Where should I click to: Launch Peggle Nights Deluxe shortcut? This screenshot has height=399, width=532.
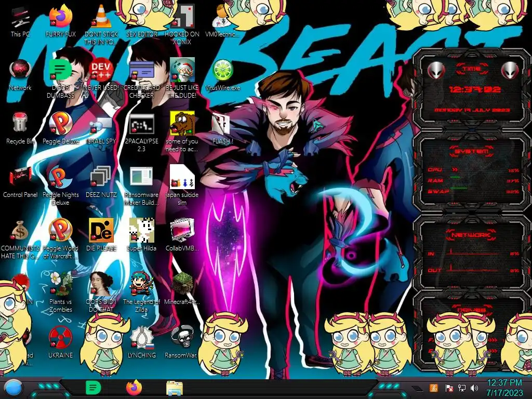point(61,177)
